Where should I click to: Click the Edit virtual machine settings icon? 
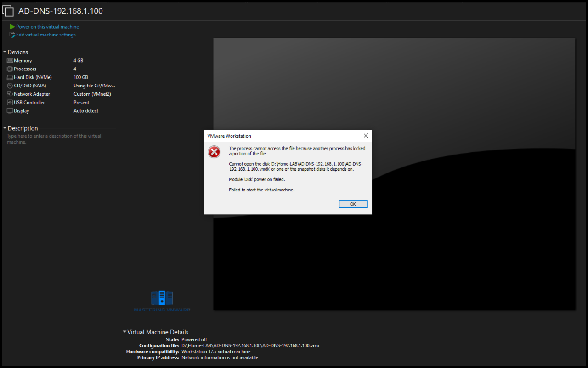pos(12,35)
